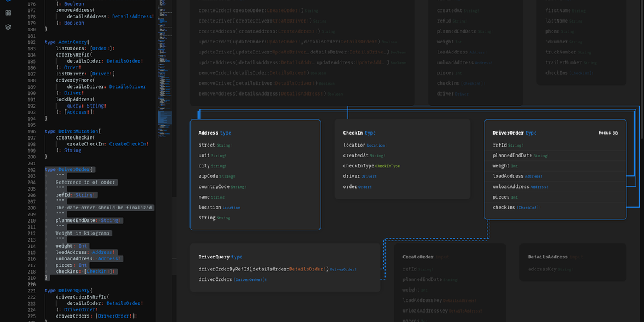Click the dimmed DetailsAddress node
This screenshot has height=322, width=644.
tap(548, 257)
